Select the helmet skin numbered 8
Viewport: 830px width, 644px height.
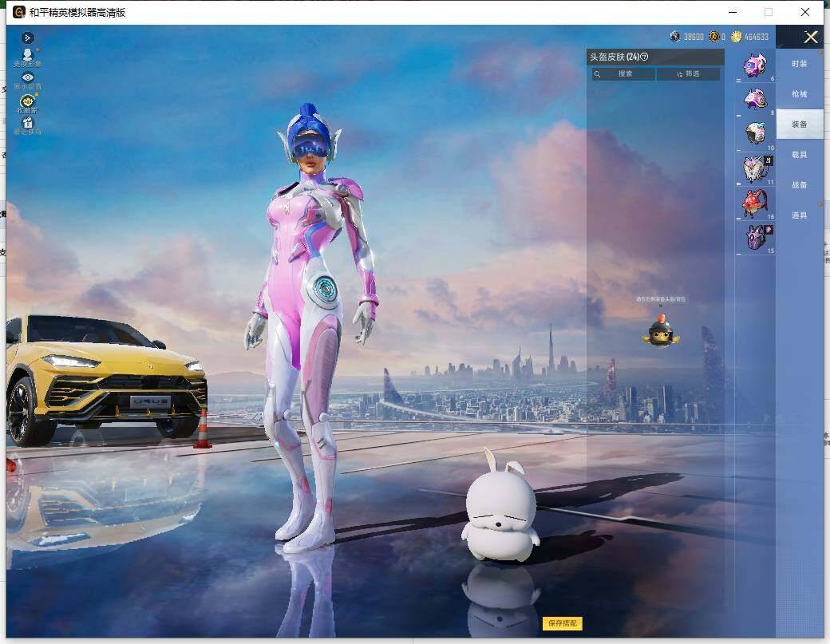(x=755, y=100)
